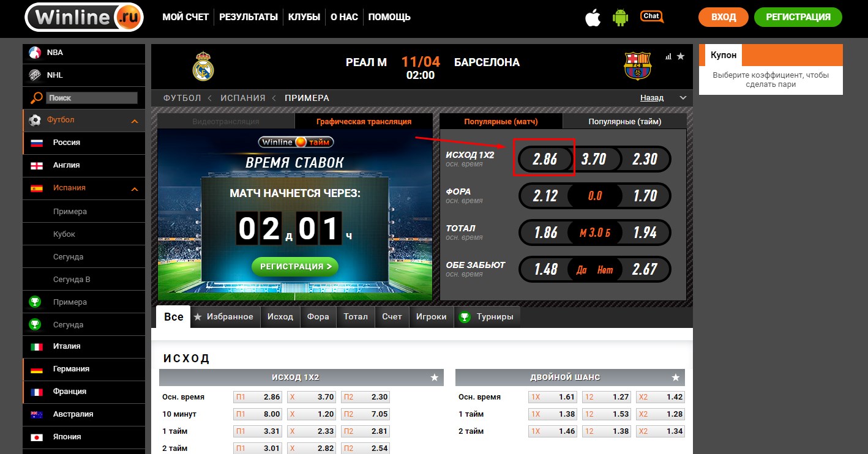This screenshot has height=454, width=868.
Task: Select the Тотал markets tab
Action: point(356,317)
